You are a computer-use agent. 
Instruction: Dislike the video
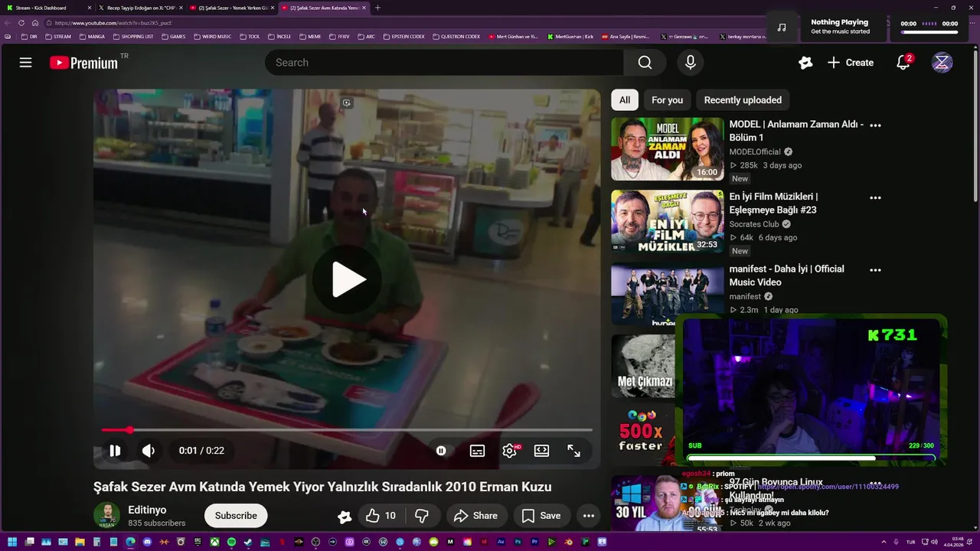click(x=421, y=516)
